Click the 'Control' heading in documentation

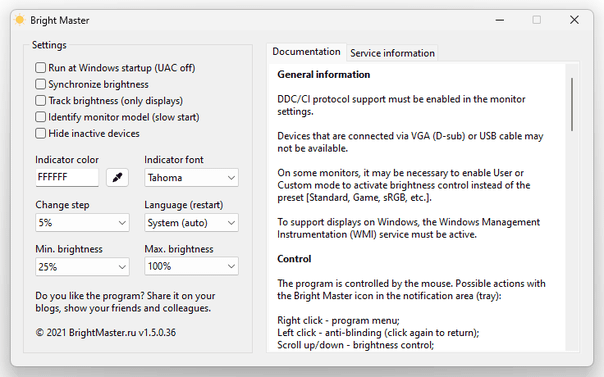click(294, 259)
